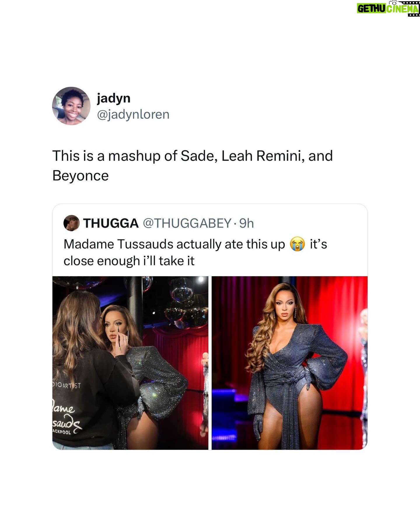Click the Gethu Cinema watermark logo

(x=388, y=8)
